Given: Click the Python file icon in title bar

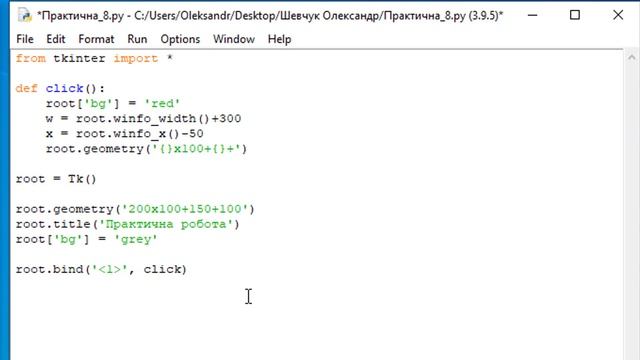Looking at the screenshot, I should 24,15.
